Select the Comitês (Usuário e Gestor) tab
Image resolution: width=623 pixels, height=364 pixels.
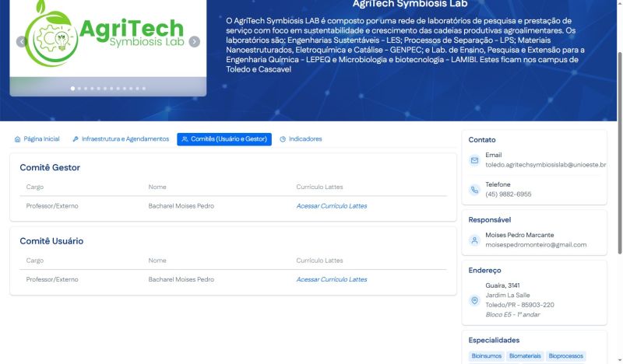click(224, 139)
